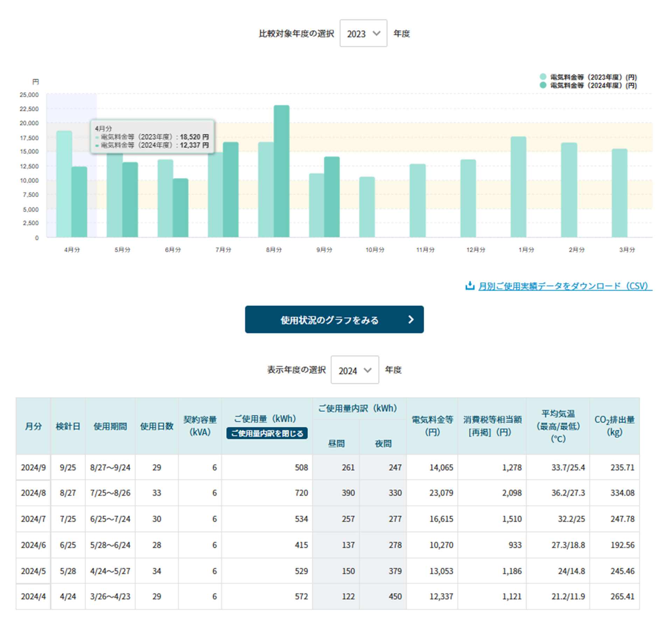Screen dimensions: 672x618
Task: Click the 1月分 2023 bar
Action: (x=518, y=187)
